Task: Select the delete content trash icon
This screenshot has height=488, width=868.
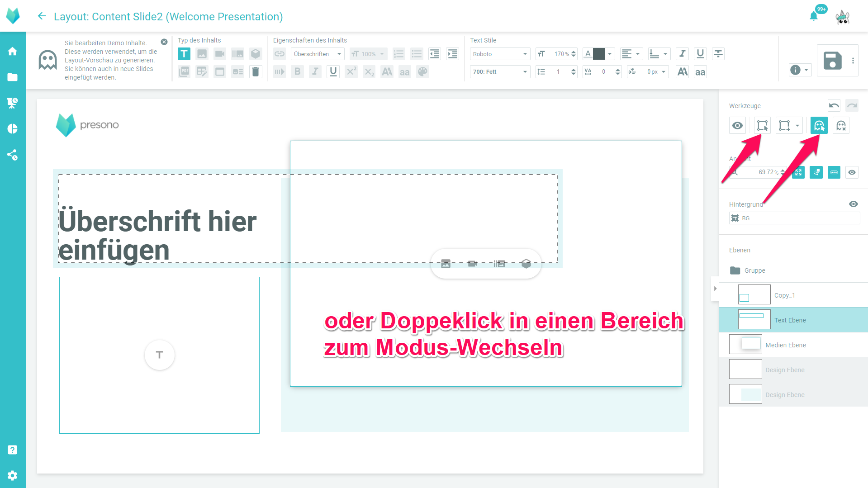Action: click(x=256, y=71)
